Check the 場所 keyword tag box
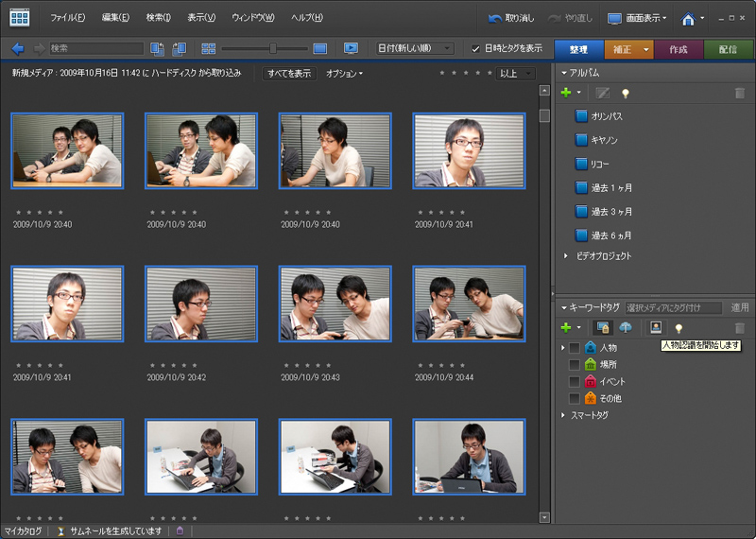This screenshot has height=539, width=756. (574, 364)
